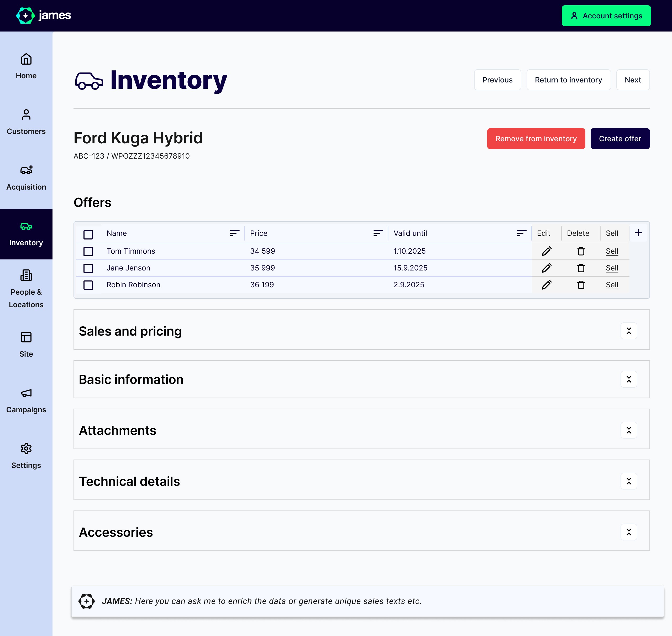Toggle the select-all offers header checkbox
The image size is (672, 636).
tap(88, 234)
